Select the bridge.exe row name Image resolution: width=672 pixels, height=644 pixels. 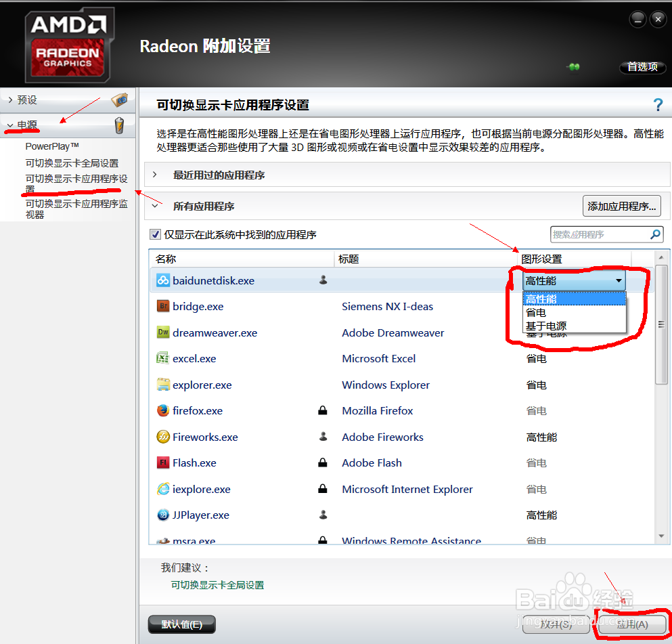198,307
